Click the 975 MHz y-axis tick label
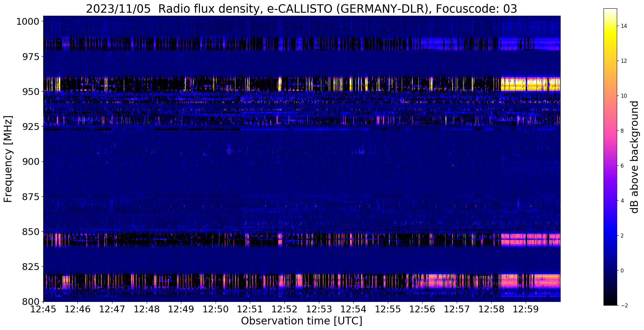This screenshot has width=644, height=330. point(31,57)
